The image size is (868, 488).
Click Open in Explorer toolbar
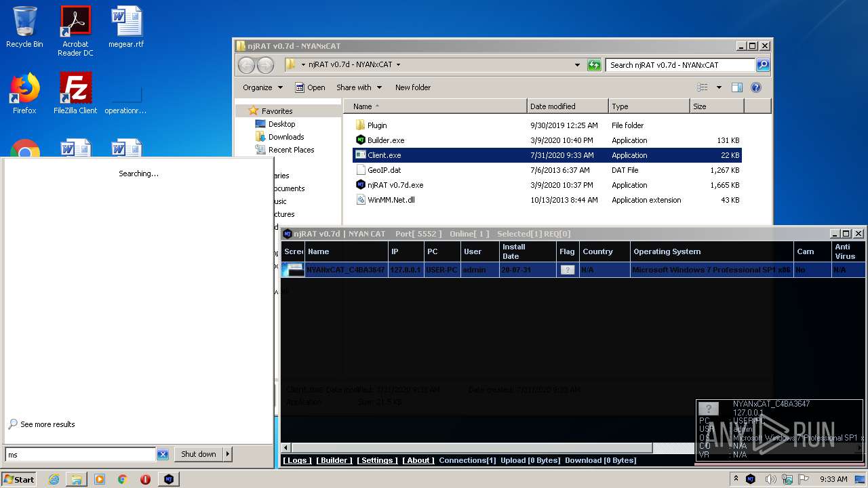coord(310,87)
